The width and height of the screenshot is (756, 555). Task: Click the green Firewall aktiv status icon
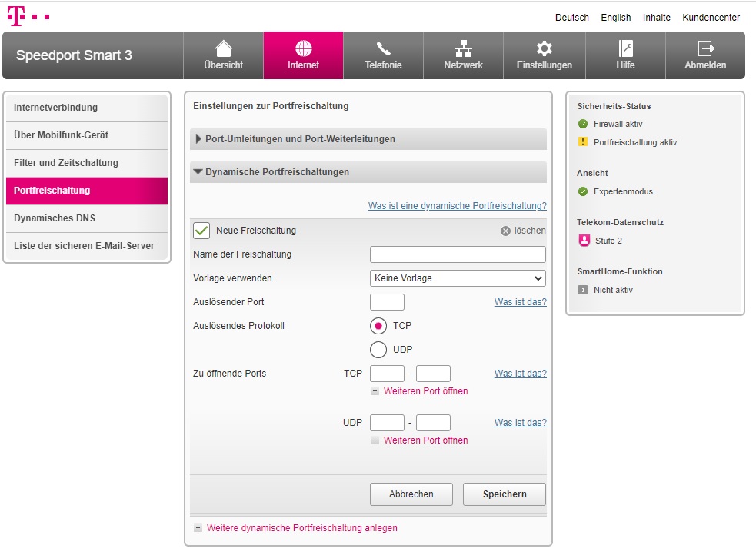point(583,124)
